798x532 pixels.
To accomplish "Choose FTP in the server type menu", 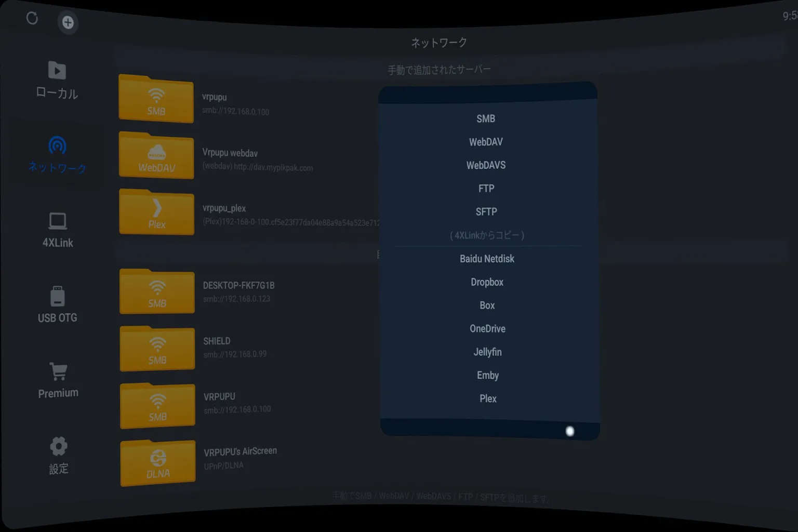I will 486,189.
